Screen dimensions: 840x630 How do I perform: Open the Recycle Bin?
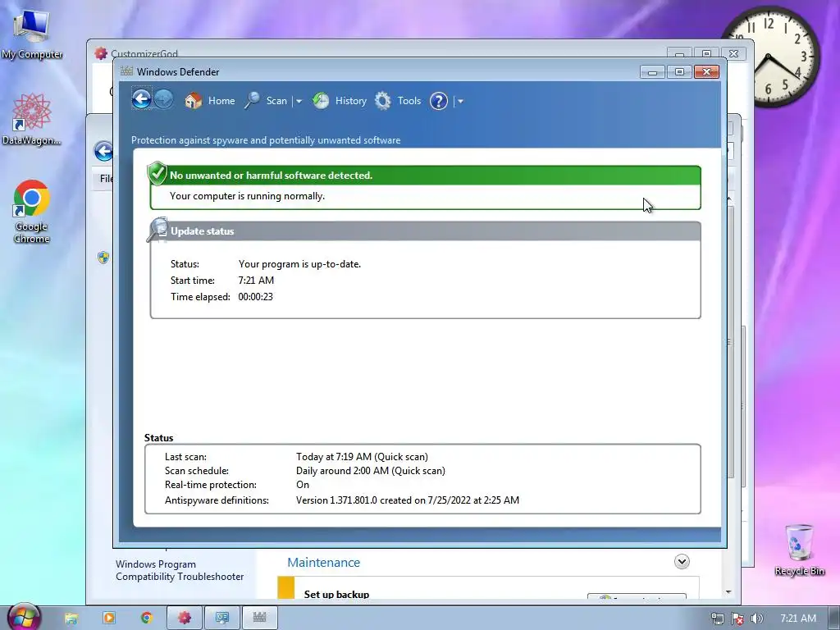tap(799, 550)
